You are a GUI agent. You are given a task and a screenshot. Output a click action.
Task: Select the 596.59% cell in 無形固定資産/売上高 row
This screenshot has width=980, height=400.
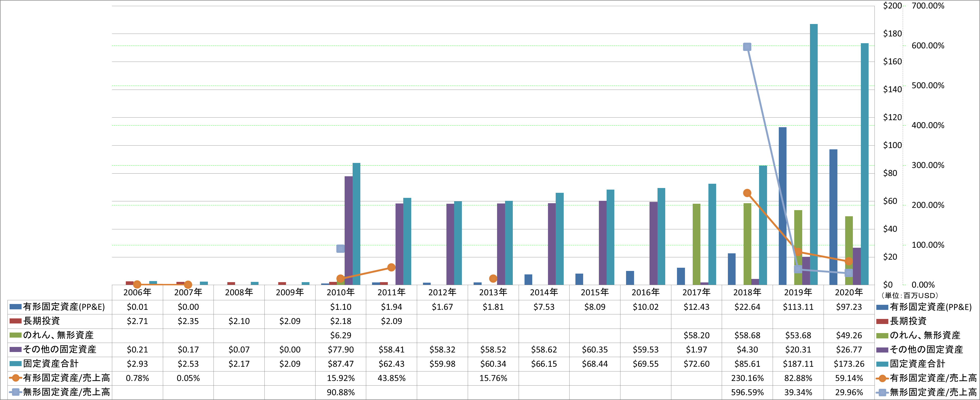click(x=747, y=392)
